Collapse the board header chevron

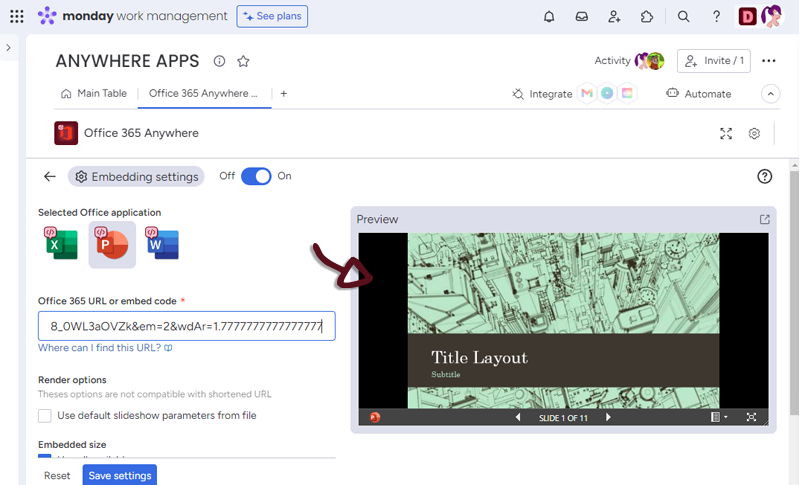point(770,94)
